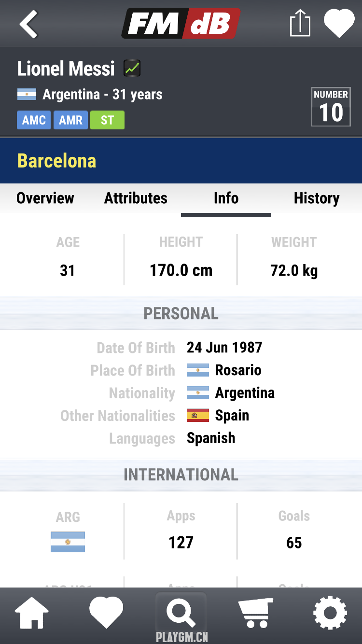
Task: Tap the AMC position badge
Action: pos(34,120)
